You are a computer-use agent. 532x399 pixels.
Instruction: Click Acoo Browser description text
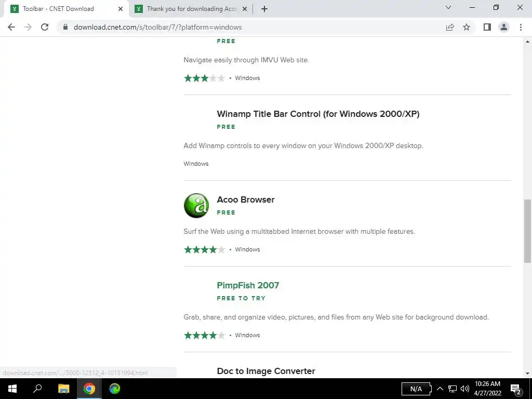pos(299,231)
